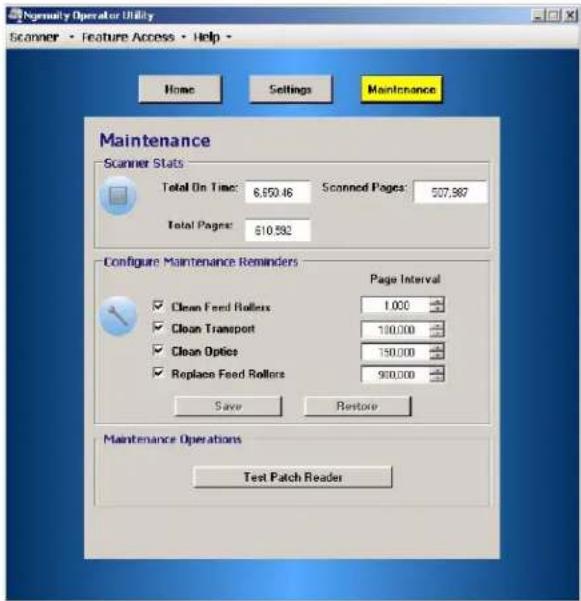Decrease Clean Transport page interval

point(437,333)
